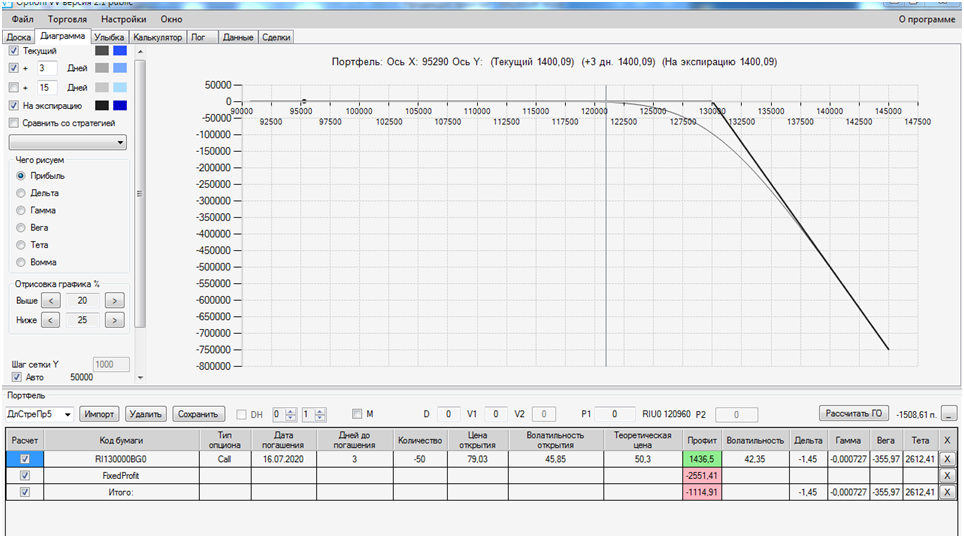The width and height of the screenshot is (964, 538).
Task: Toggle the Текущий curve checkbox
Action: 14,50
